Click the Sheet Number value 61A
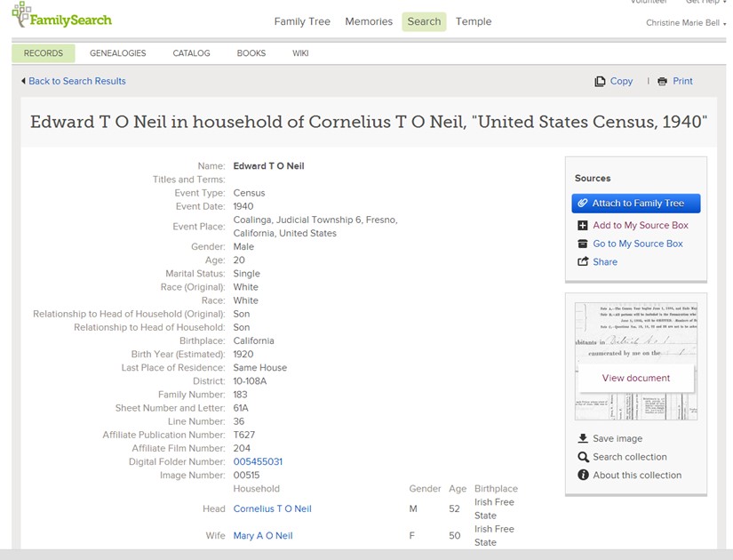This screenshot has width=733, height=560. pos(241,408)
